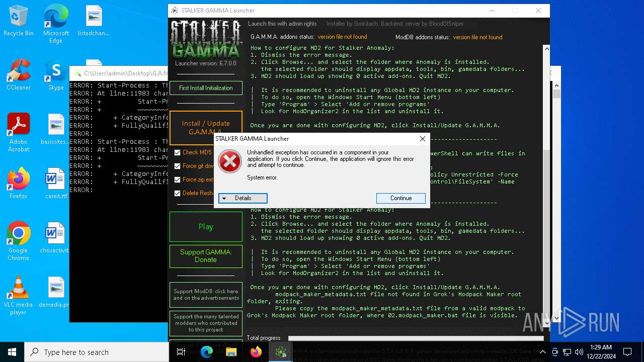
Task: Click 'Launcher version: 6.7.0.0' text
Action: pos(206,64)
